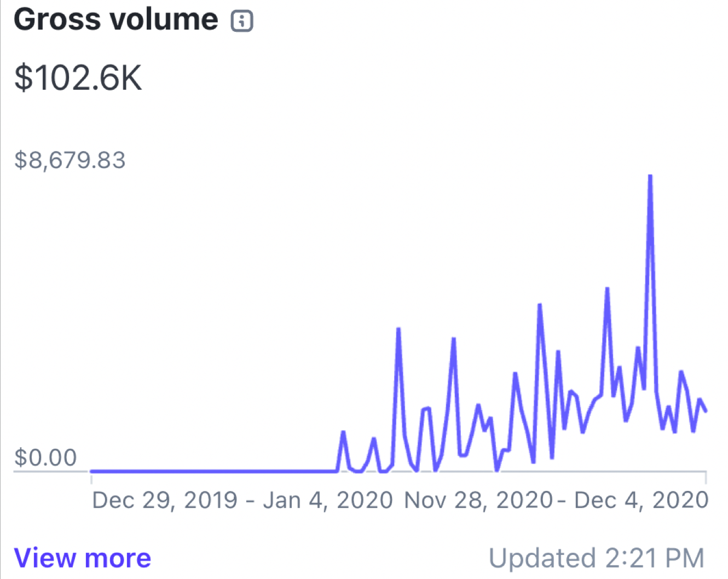The height and width of the screenshot is (579, 728).
Task: Select the $102.6K total amount
Action: pos(78,78)
